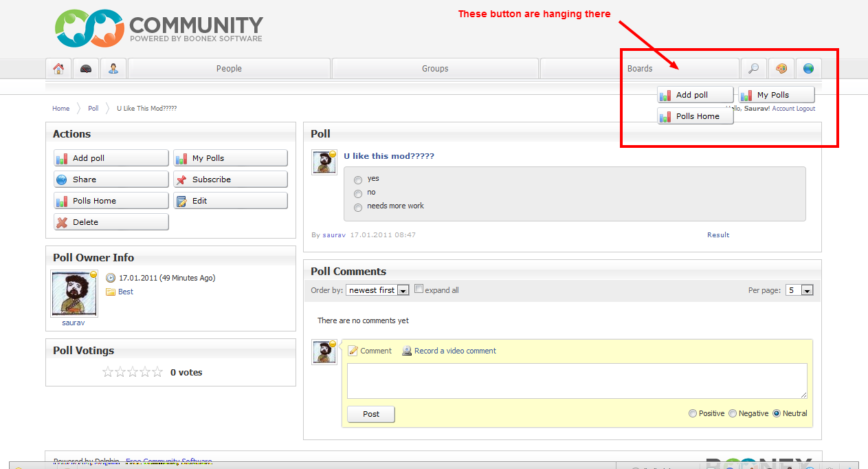Open the Groups menu tab
868x469 pixels.
click(x=435, y=69)
